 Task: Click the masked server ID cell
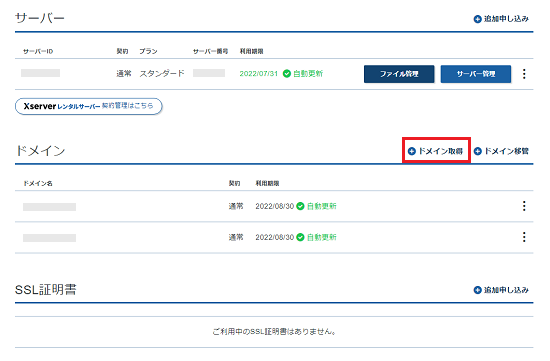tap(40, 73)
